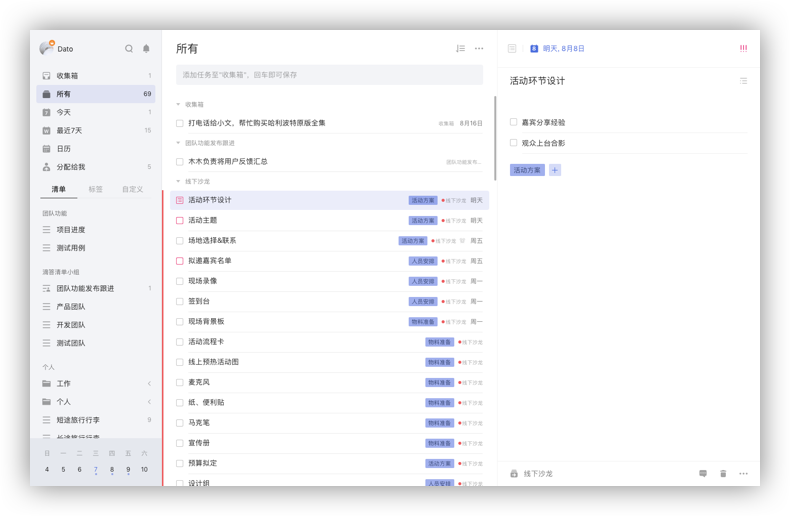
Task: Open the sort order icon for 所有 list
Action: click(x=460, y=48)
